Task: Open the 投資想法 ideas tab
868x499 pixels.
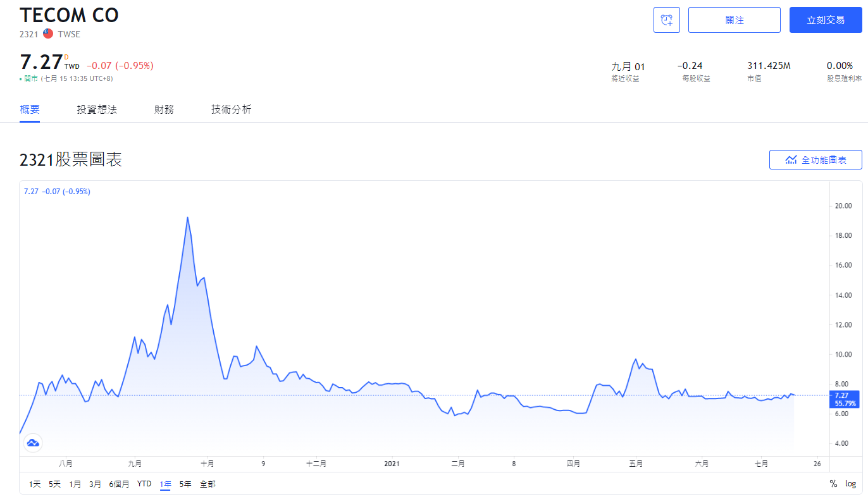Action: (x=97, y=109)
